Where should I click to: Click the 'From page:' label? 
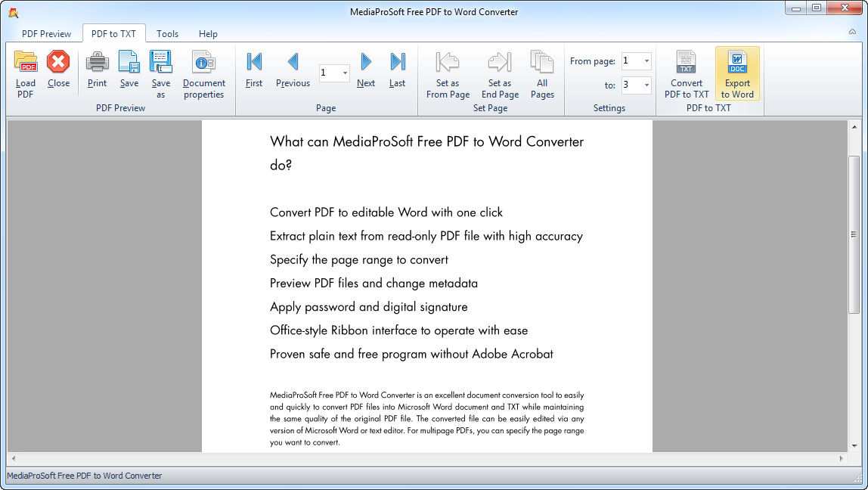click(592, 61)
